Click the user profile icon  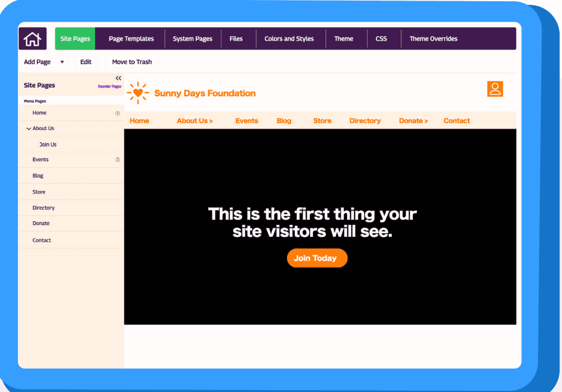click(x=495, y=89)
